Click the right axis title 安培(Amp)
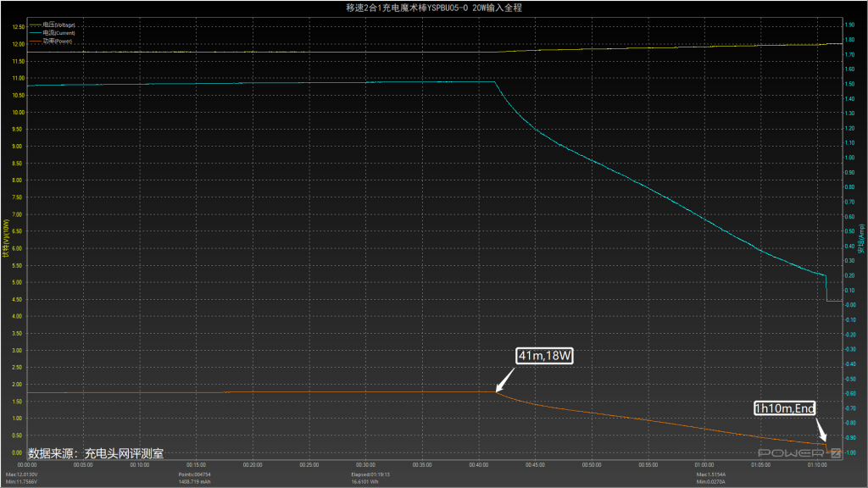Viewport: 868px width, 488px height. coord(861,238)
